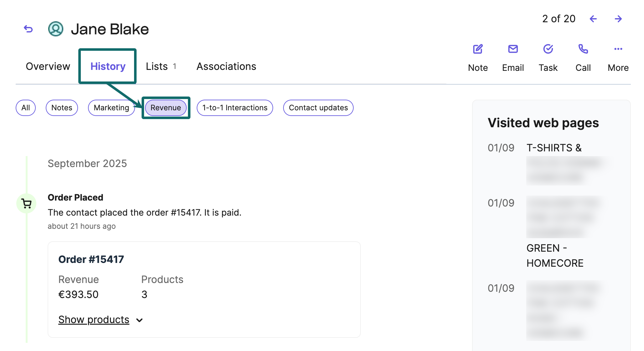Click Jane Blake's contact avatar icon

[56, 29]
